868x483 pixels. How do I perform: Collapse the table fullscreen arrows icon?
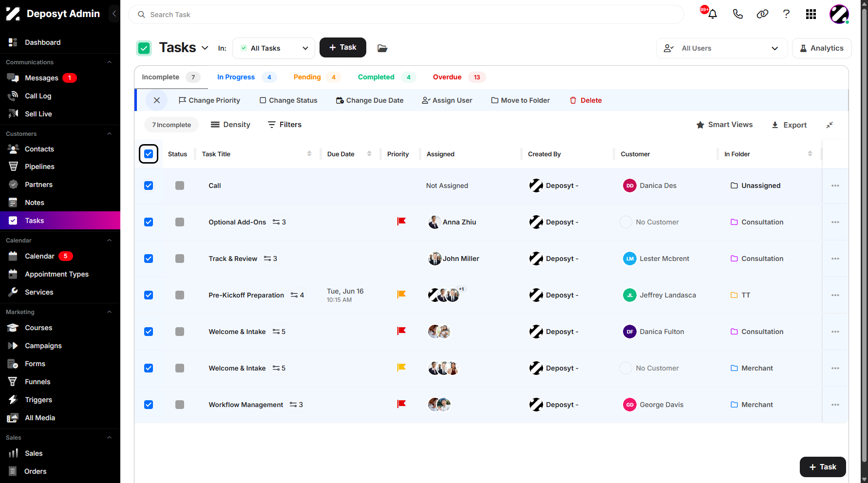830,125
